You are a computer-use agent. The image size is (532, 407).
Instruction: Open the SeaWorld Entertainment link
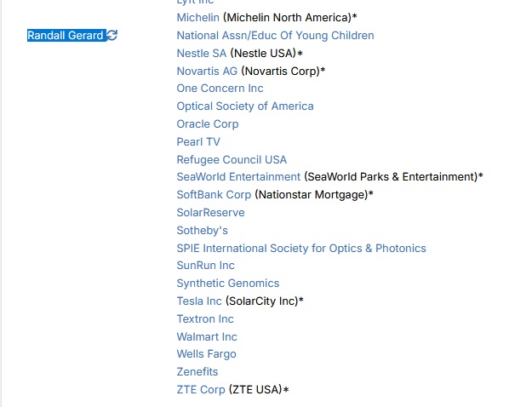(x=238, y=177)
